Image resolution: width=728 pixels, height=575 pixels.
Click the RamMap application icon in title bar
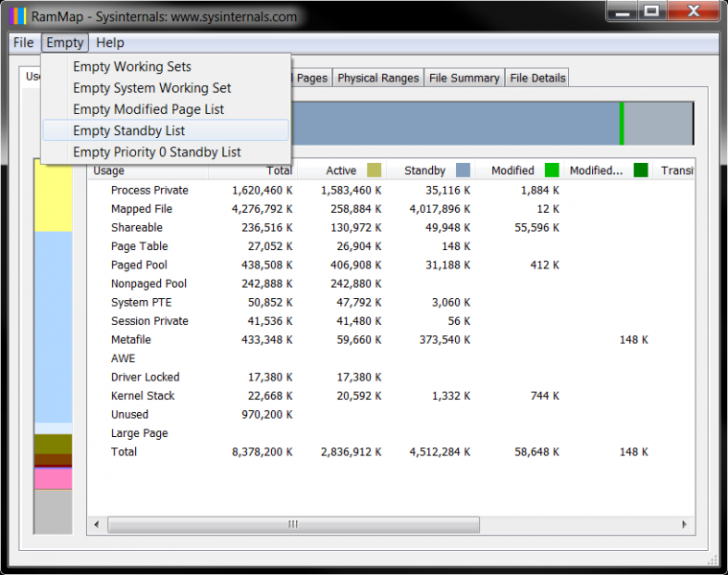click(x=17, y=16)
